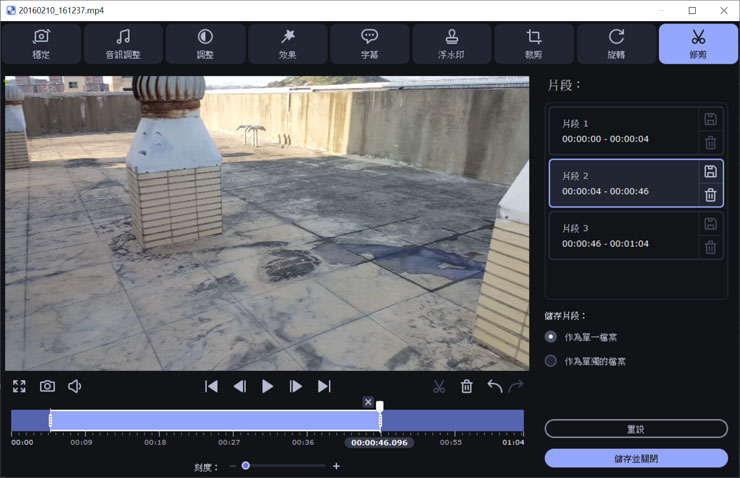Maximize the 20160210_161237.mp4 window
Viewport: 740px width, 478px height.
tap(692, 10)
